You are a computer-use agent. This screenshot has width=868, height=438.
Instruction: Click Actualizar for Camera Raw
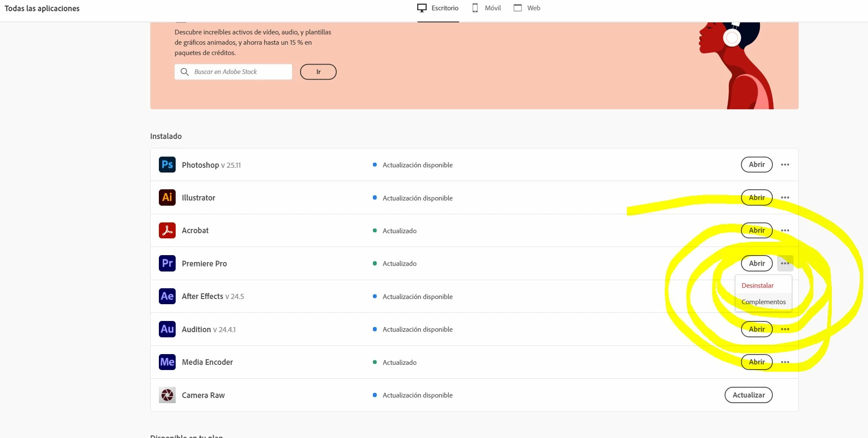[x=748, y=395]
